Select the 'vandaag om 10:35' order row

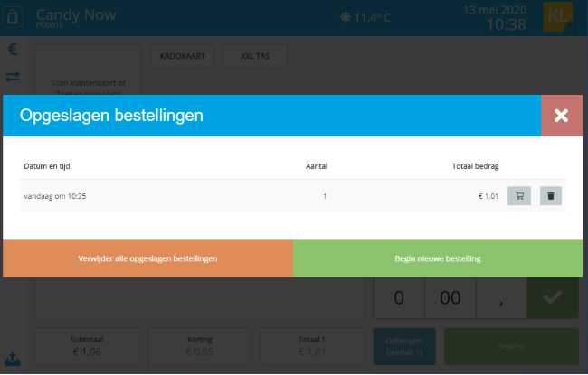pyautogui.click(x=293, y=196)
